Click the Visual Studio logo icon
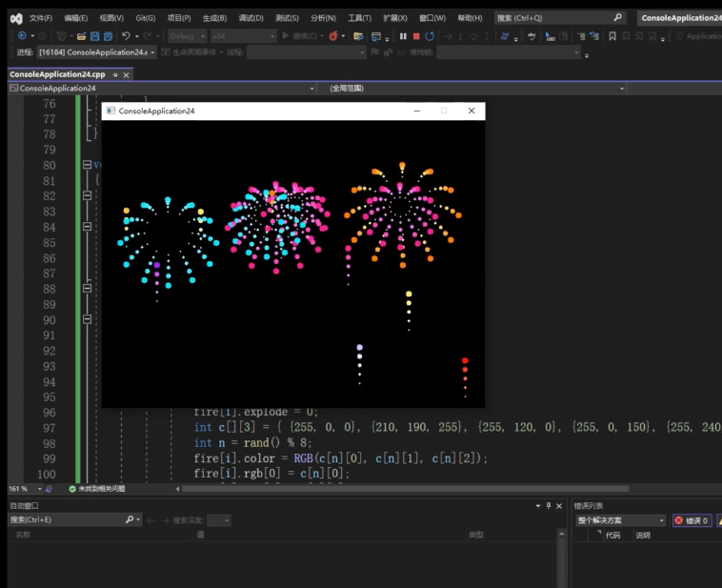722x588 pixels. [x=16, y=18]
